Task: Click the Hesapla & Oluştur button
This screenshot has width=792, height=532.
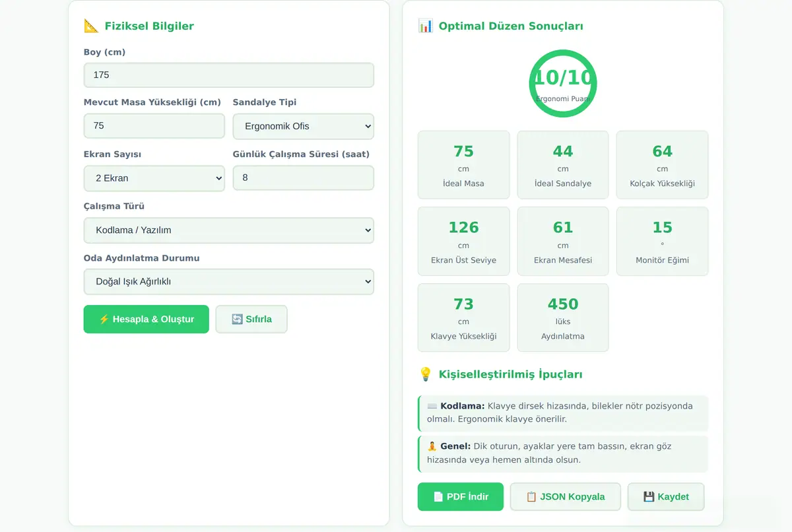Action: (147, 319)
